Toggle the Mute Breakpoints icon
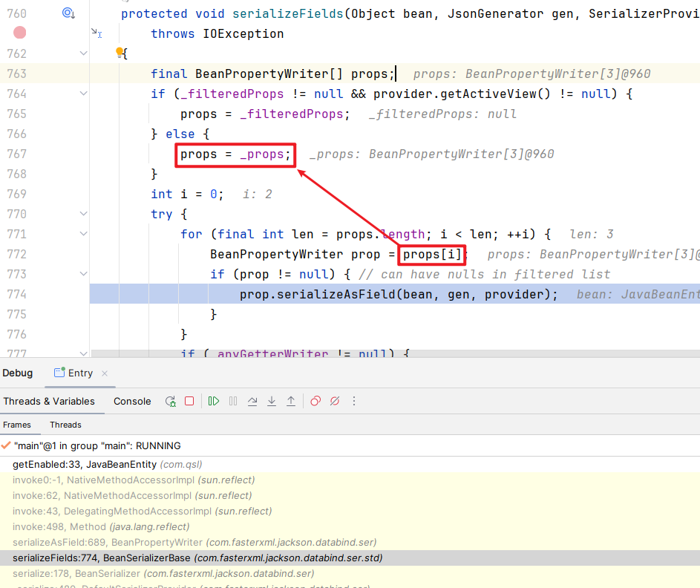 point(335,401)
